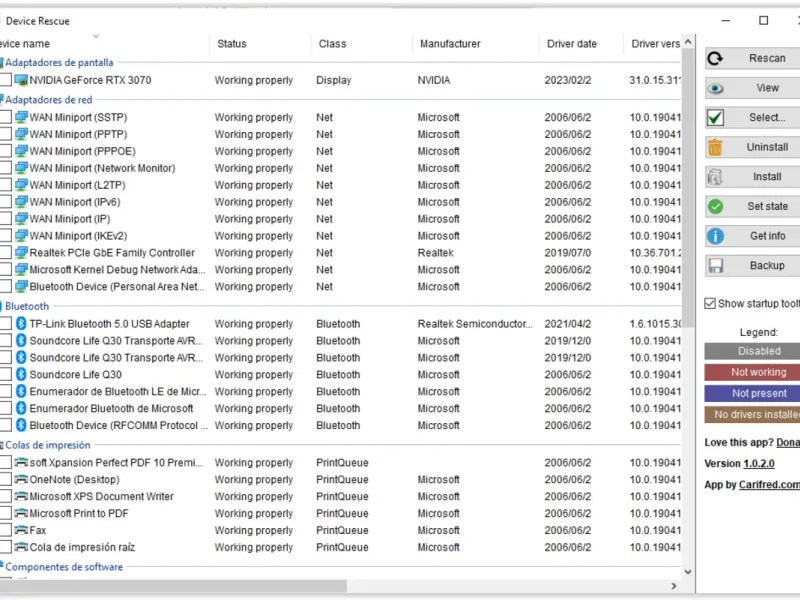Click the OneNote (Desktop) printer icon

21,479
